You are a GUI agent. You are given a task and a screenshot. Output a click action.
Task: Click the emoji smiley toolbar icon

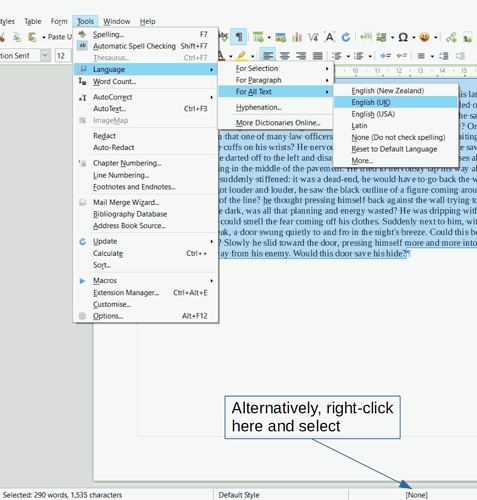click(424, 37)
